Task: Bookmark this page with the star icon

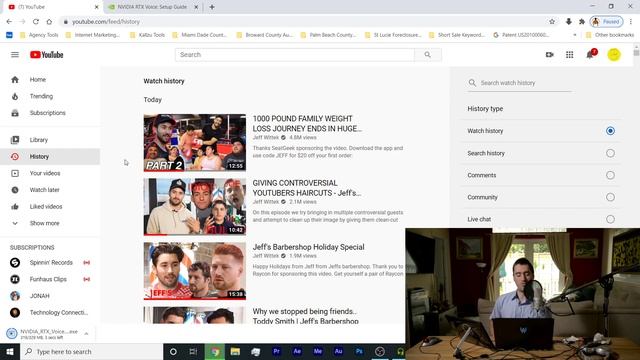Action: 552,22
